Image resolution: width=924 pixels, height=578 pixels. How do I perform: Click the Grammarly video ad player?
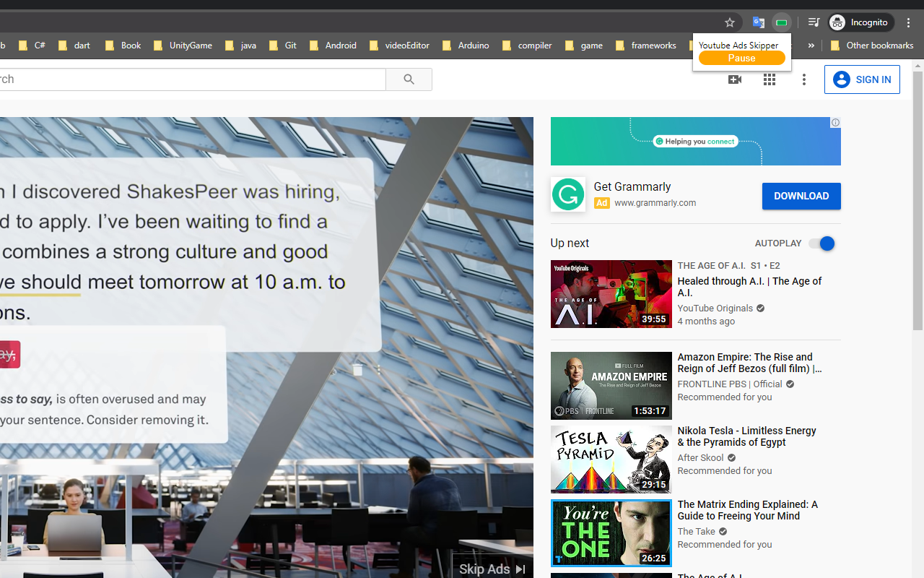click(x=266, y=348)
